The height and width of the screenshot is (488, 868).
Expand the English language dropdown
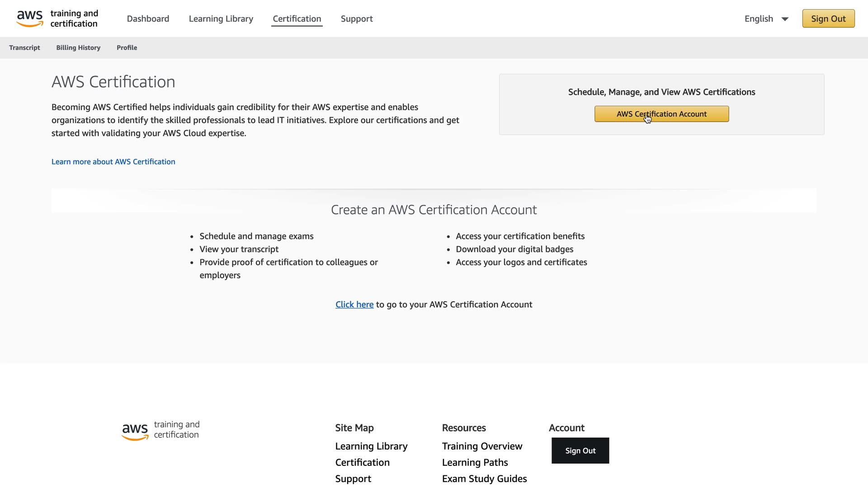click(x=766, y=19)
